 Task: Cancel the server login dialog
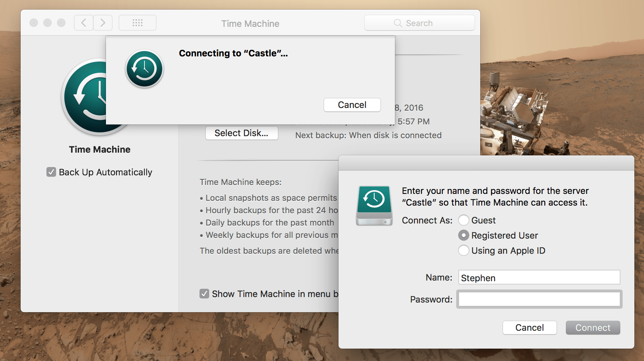pyautogui.click(x=529, y=328)
